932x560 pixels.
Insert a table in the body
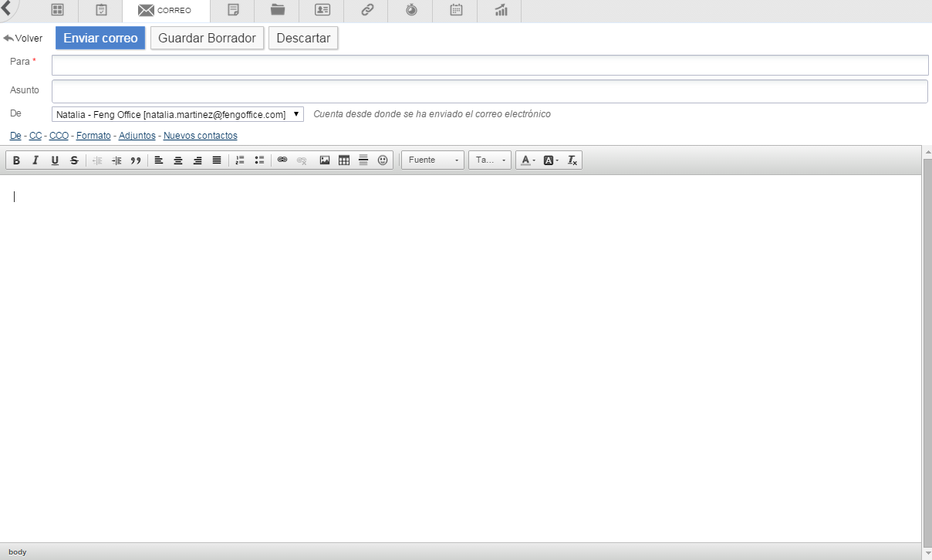click(x=344, y=160)
